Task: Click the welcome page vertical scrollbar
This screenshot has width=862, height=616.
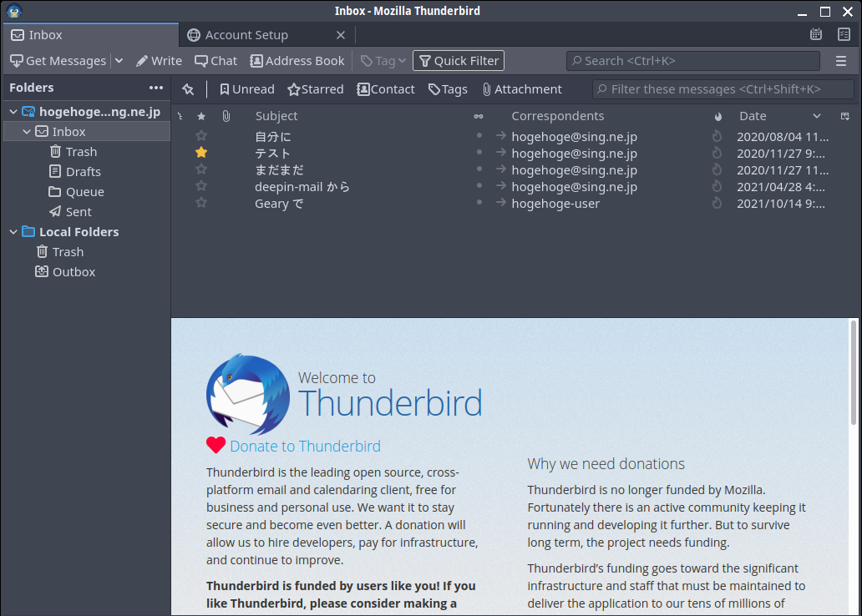Action: pyautogui.click(x=853, y=372)
